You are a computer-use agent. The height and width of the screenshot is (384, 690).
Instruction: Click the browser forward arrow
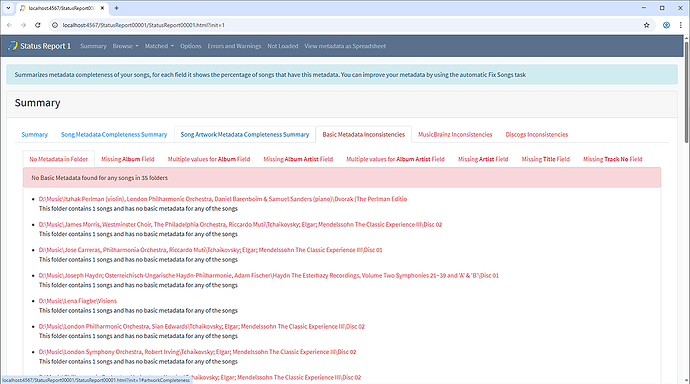coord(23,25)
